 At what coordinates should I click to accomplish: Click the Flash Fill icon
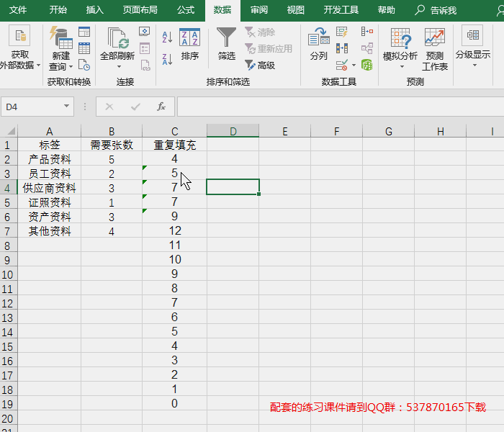point(342,32)
